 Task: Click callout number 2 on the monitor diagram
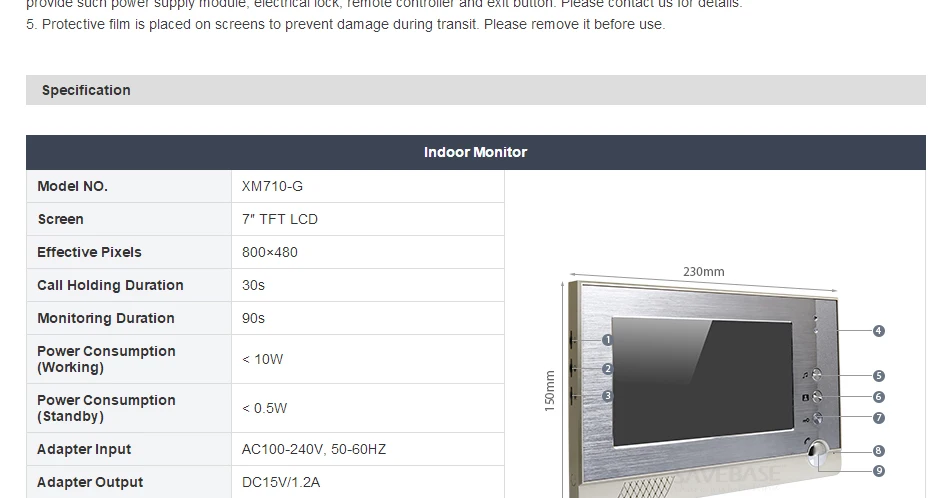608,369
